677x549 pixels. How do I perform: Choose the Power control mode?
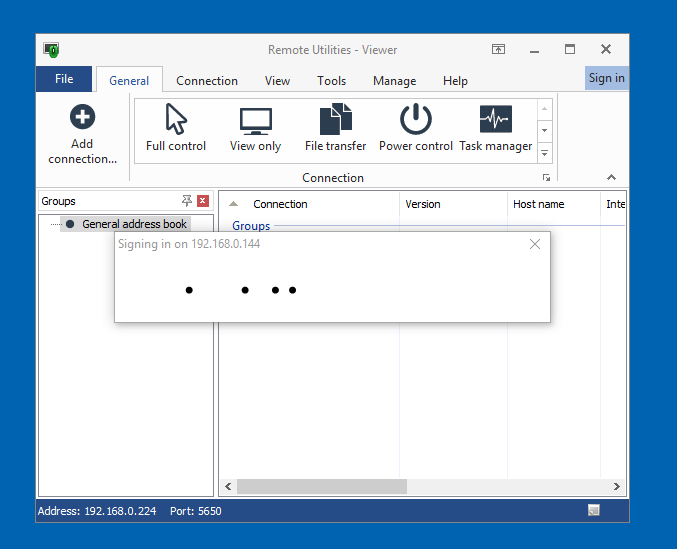(415, 128)
